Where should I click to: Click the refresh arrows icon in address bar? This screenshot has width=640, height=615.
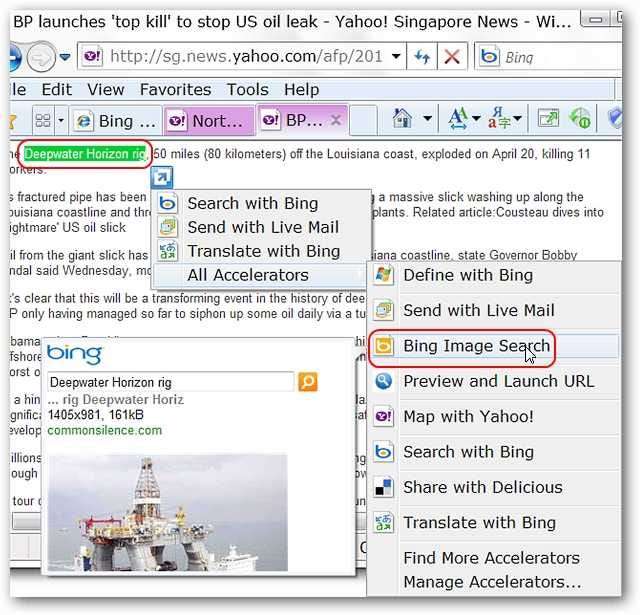[422, 56]
